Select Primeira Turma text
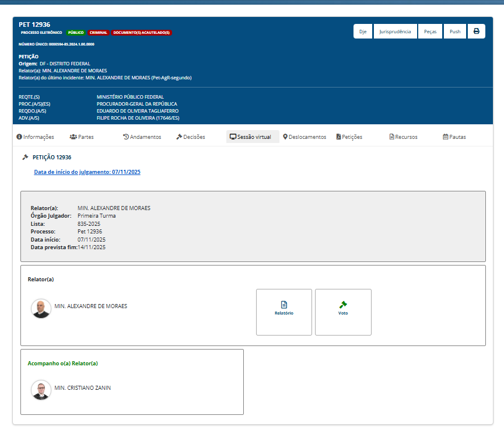The image size is (504, 433). [x=96, y=216]
